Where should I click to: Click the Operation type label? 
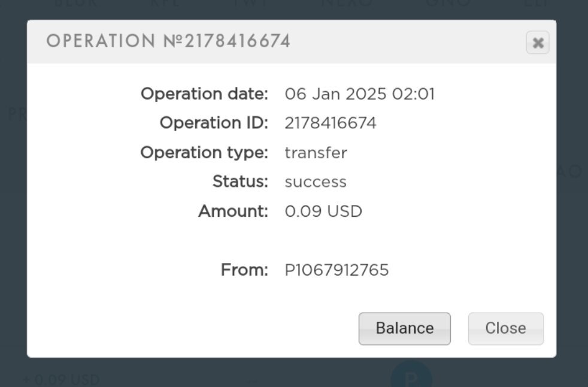tap(204, 153)
